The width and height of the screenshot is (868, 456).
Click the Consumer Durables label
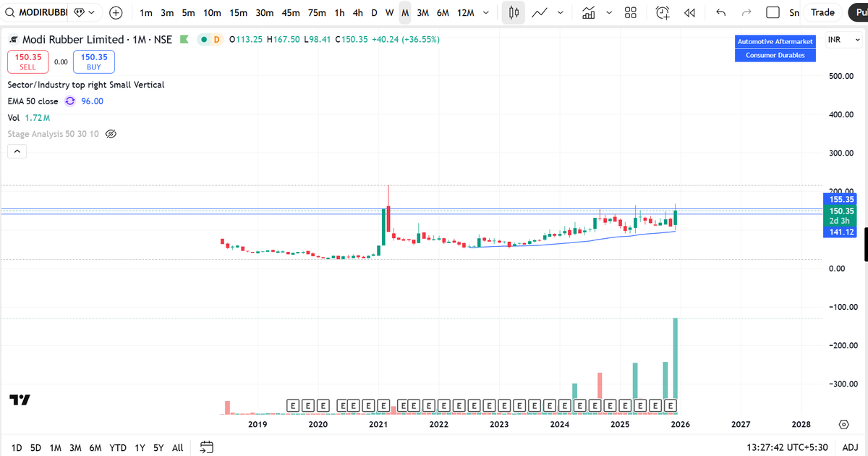click(x=775, y=55)
